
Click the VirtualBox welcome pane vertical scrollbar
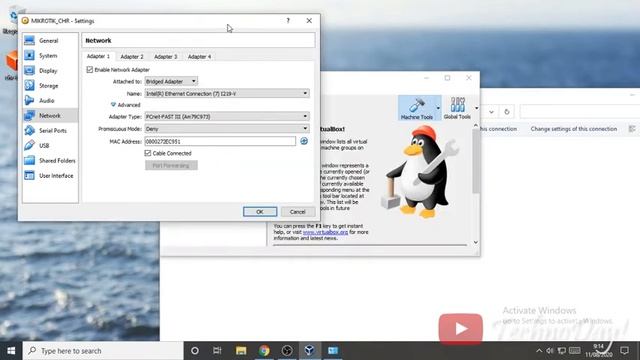coord(476,162)
